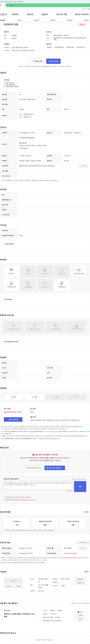The width and height of the screenshot is (90, 644).
Task: Click the 채용정보 이력 button
Action: coord(80,583)
